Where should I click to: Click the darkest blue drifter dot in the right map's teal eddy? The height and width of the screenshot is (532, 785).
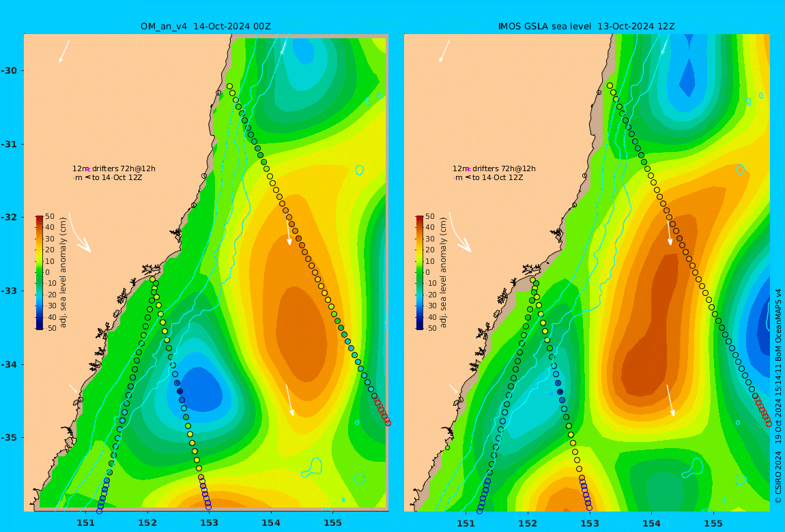coord(560,392)
